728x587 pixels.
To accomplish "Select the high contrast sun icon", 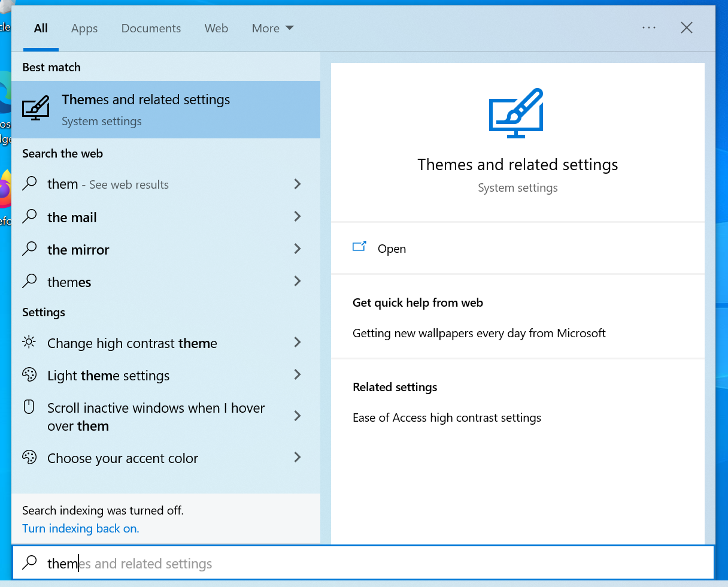I will pos(29,342).
